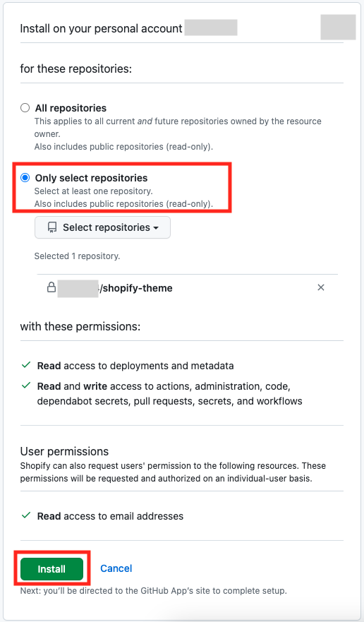364x622 pixels.
Task: Click checkmark beside email addresses permission
Action: (x=26, y=515)
